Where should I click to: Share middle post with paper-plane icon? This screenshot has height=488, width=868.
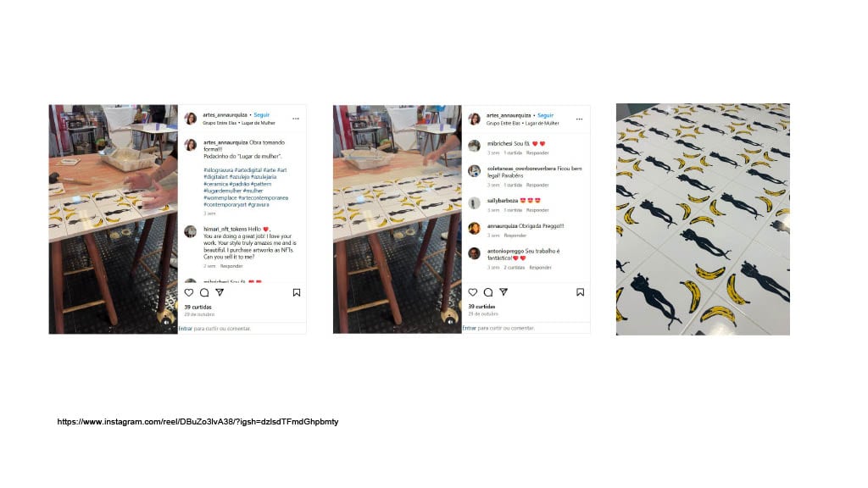click(x=504, y=291)
